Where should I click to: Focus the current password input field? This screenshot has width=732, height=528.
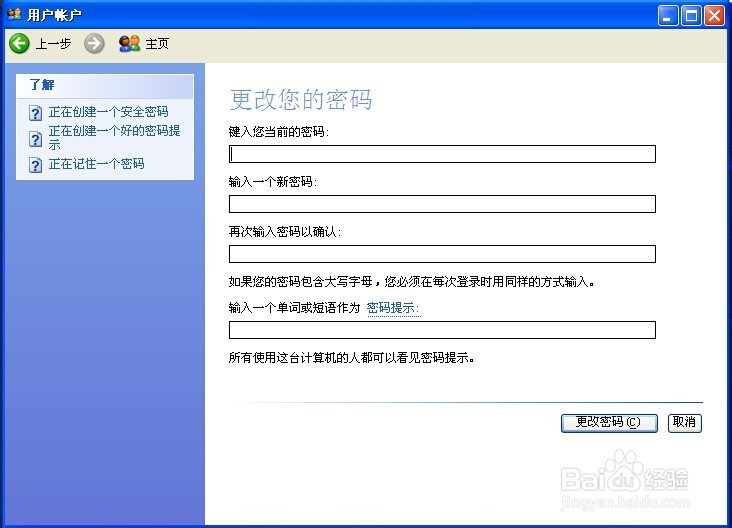point(442,154)
